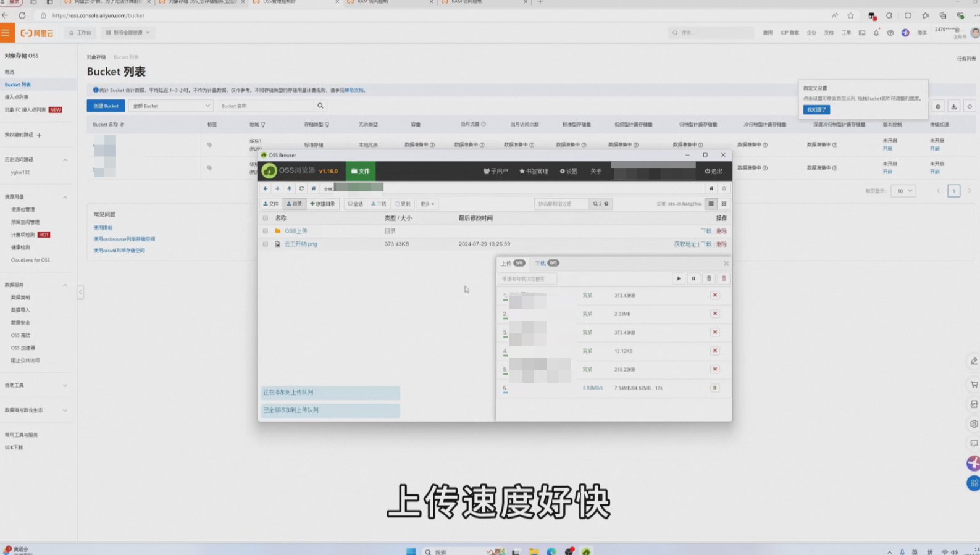Open 子用户 menu in OSS Browser
980x555 pixels.
click(495, 171)
